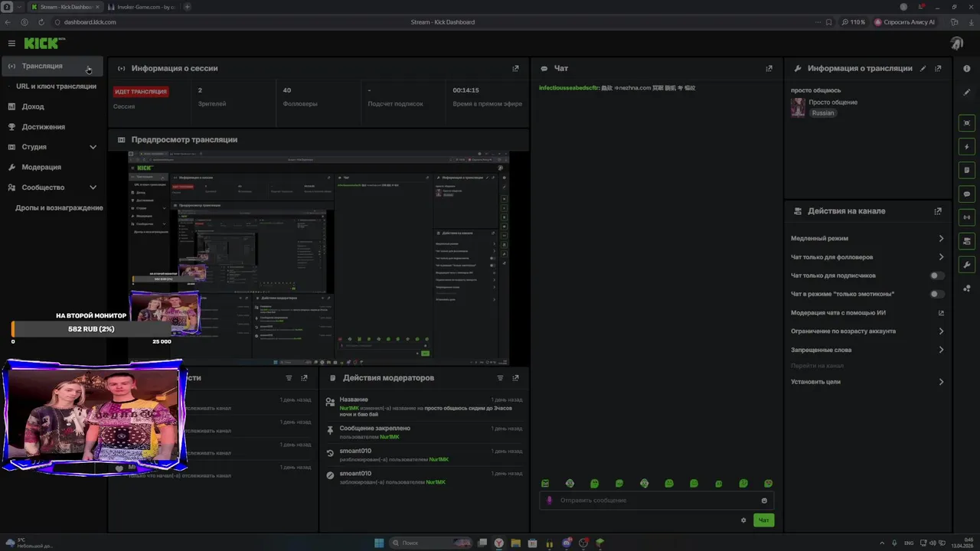Toggle the document widget in right sidebar
Image resolution: width=980 pixels, height=551 pixels.
[967, 170]
